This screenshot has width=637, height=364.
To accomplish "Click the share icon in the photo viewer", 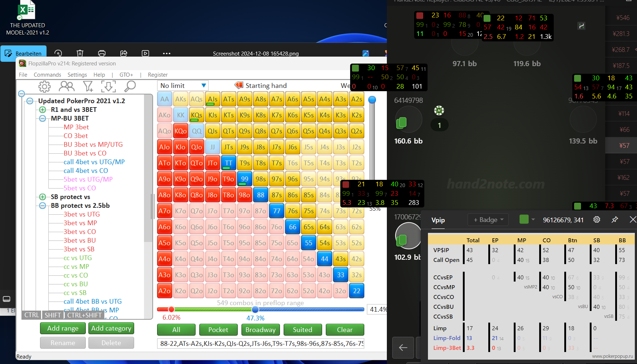I will 124,53.
